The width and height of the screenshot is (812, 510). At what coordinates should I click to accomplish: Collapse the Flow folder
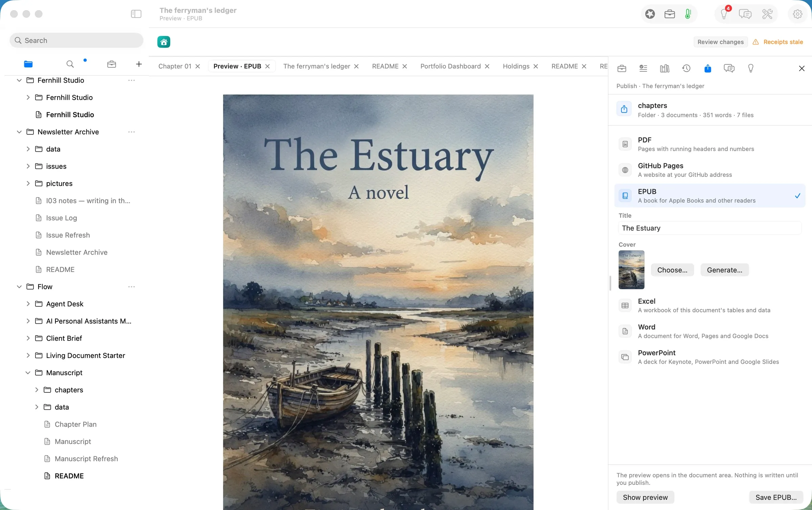pos(19,286)
